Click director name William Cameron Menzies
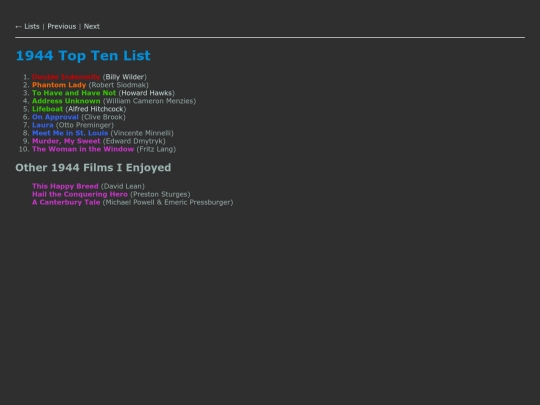 (x=149, y=101)
